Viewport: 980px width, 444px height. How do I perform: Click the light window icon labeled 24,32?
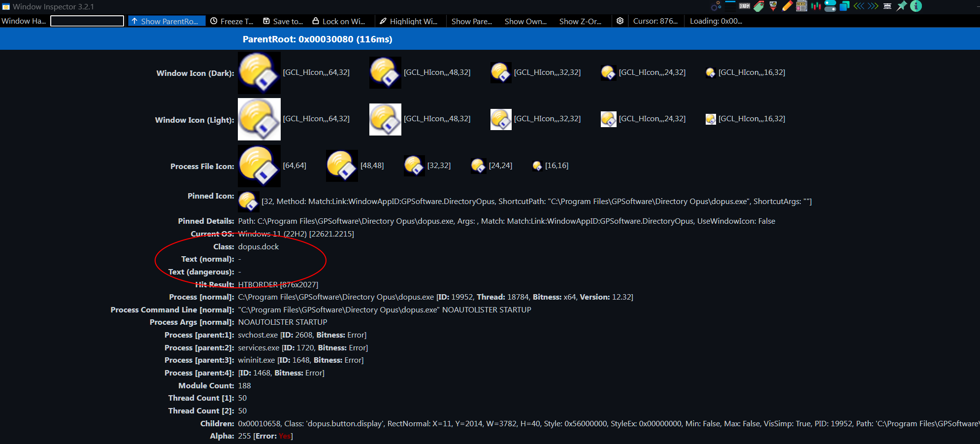pos(608,119)
